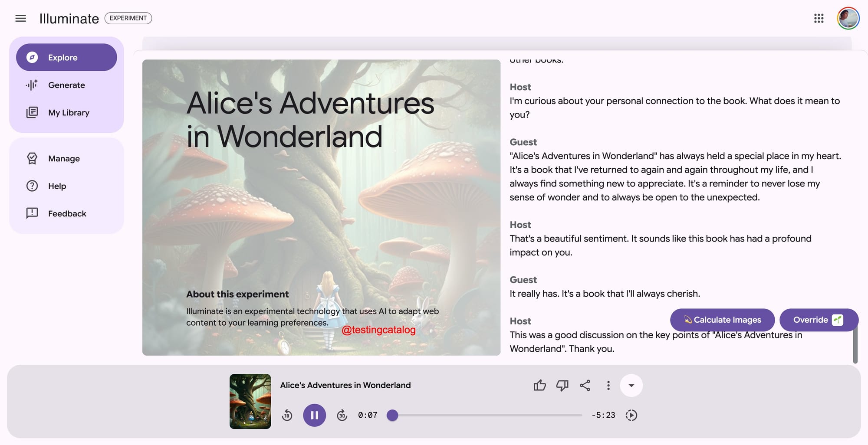Rewind the audio 10 seconds
This screenshot has height=445, width=868.
(287, 415)
